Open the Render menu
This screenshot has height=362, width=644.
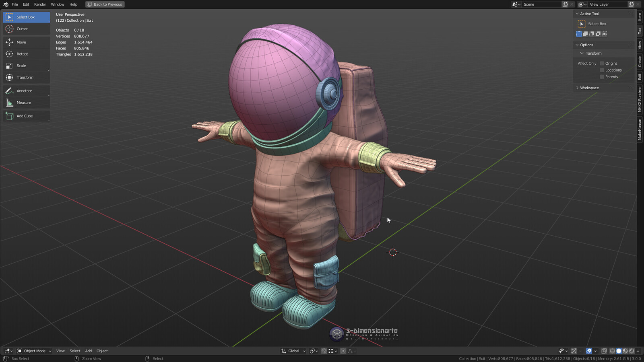[x=40, y=4]
